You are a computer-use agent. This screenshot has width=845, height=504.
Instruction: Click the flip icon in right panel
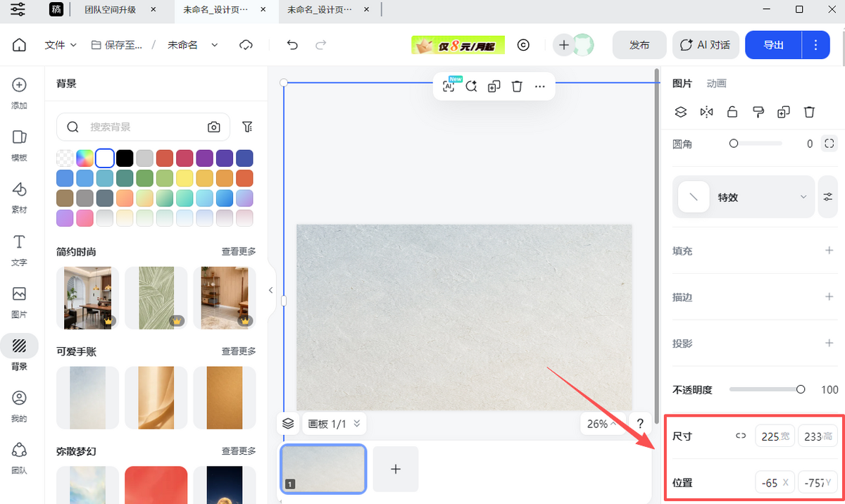click(706, 112)
